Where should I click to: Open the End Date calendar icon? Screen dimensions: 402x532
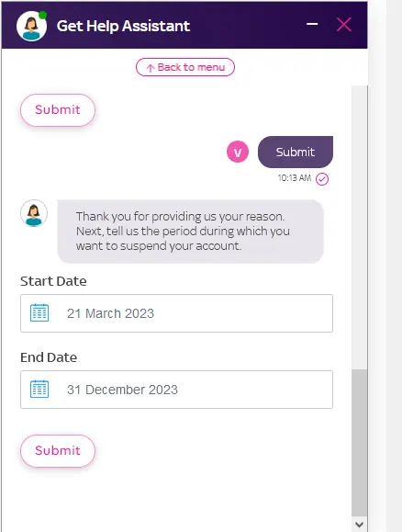(x=39, y=390)
